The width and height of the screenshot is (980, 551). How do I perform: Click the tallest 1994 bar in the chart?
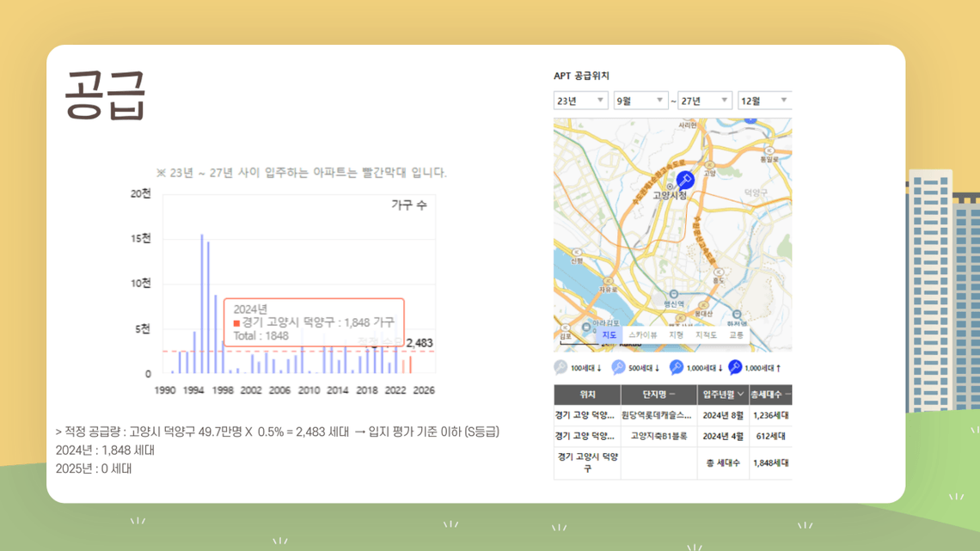[x=202, y=303]
